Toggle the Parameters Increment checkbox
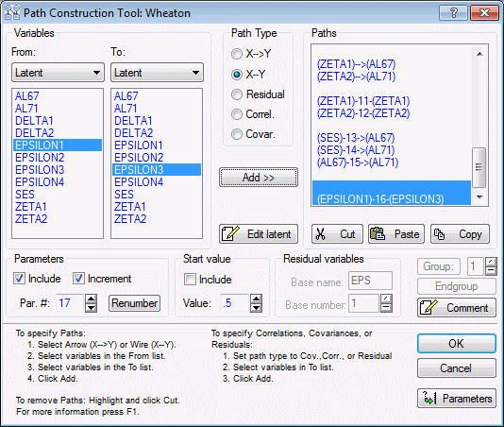Screen dimensions: 504x427 78,279
